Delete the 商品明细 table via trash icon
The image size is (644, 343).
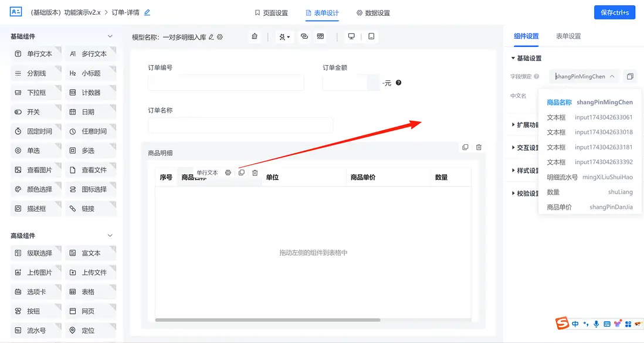479,147
